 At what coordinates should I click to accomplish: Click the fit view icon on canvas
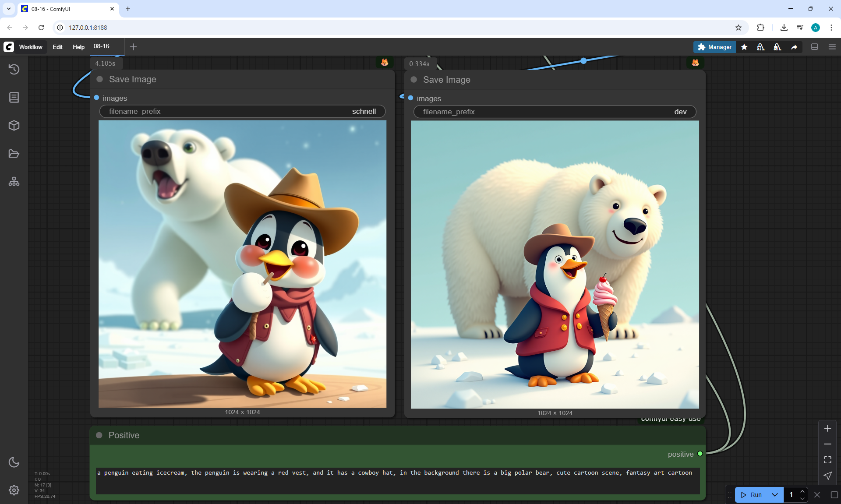[x=827, y=460]
